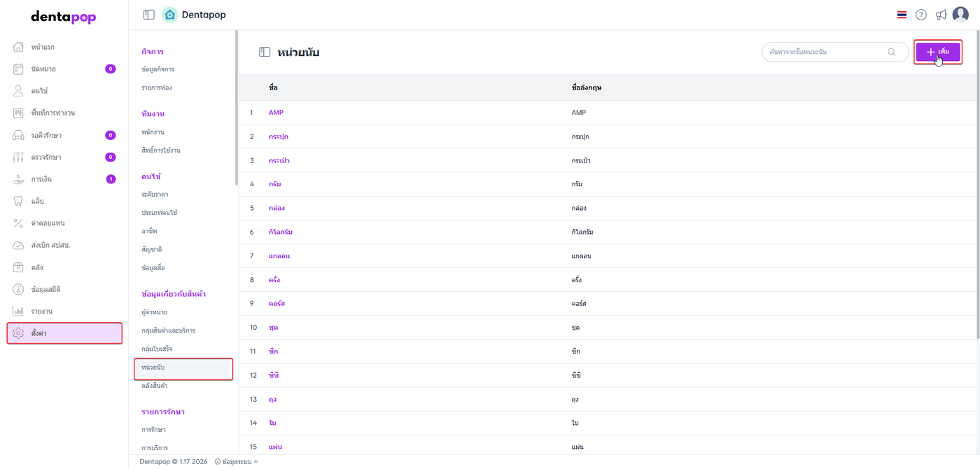
Task: Click the search magnifier icon
Action: pos(892,52)
